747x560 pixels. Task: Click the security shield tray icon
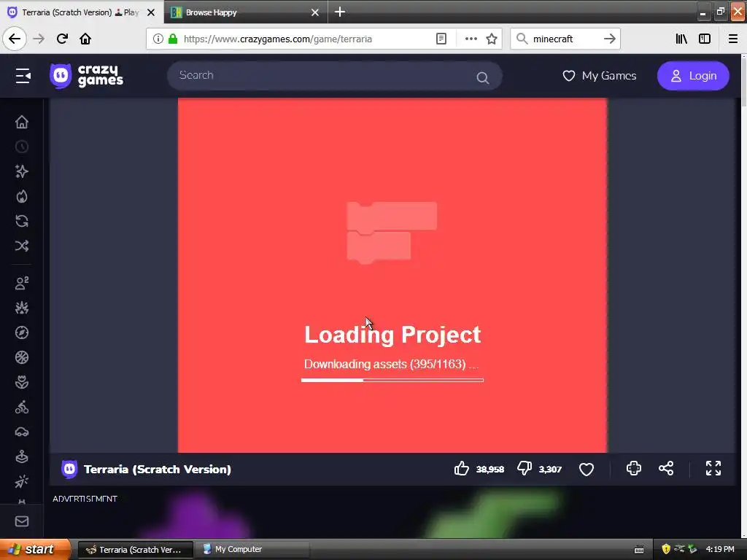666,549
